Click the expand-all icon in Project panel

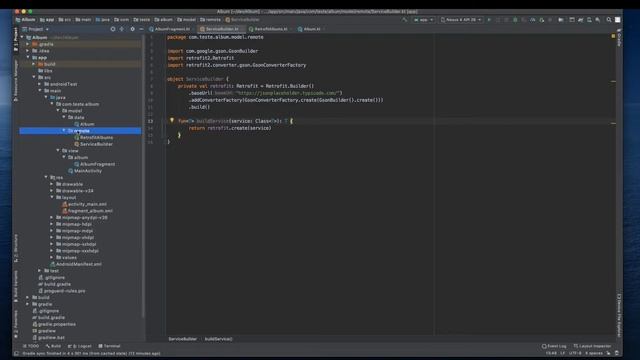click(x=122, y=29)
